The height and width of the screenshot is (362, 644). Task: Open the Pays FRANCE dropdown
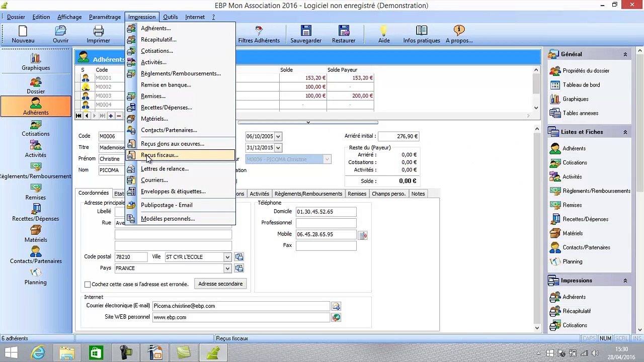227,268
